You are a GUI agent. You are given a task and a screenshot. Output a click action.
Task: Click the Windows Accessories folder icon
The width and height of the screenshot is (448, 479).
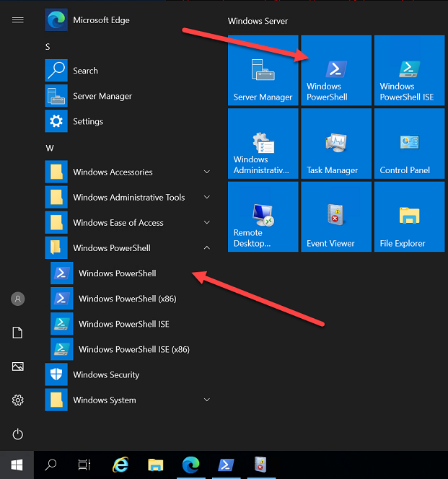click(56, 172)
